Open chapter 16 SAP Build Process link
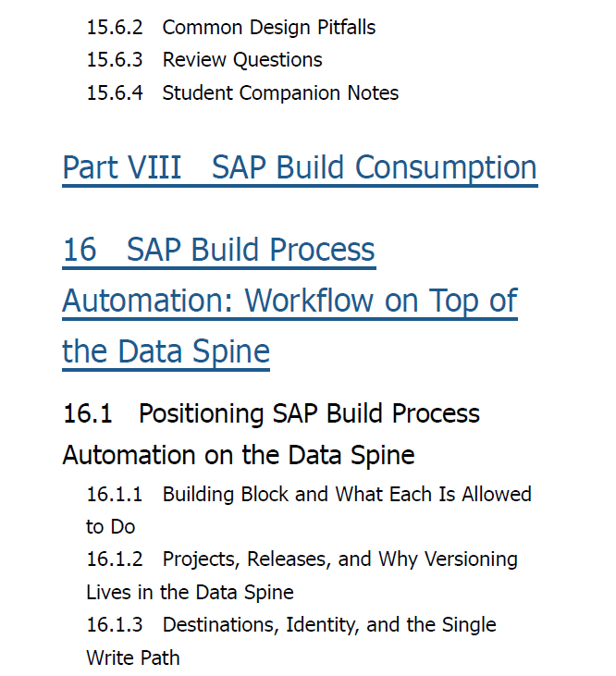Screen dimensions: 616x676 pos(219,250)
